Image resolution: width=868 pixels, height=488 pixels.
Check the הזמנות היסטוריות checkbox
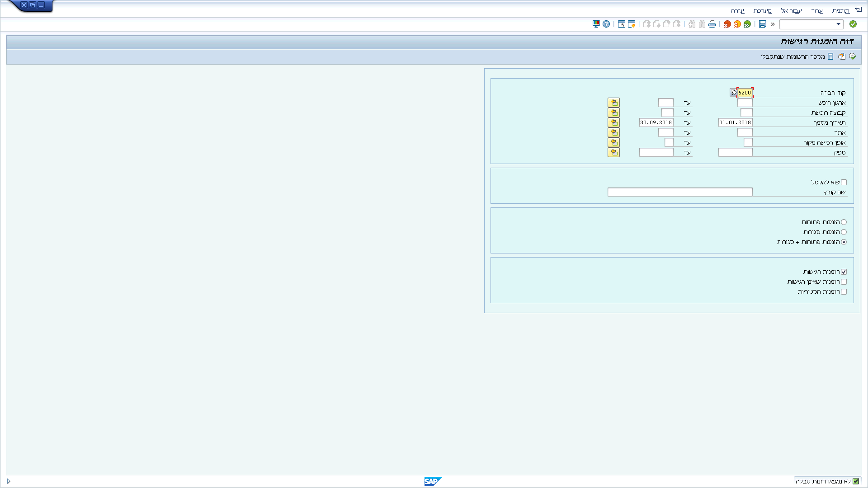(x=844, y=292)
